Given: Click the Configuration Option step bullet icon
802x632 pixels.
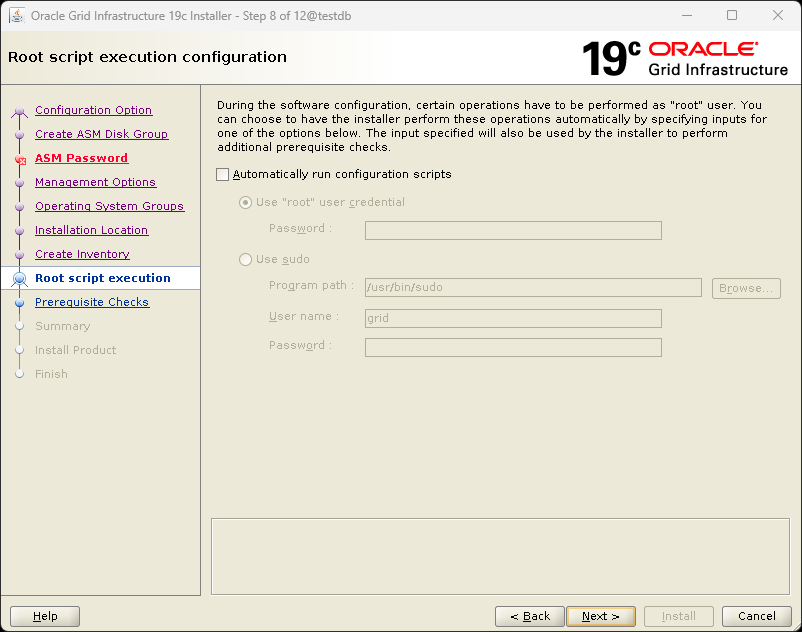Looking at the screenshot, I should pyautogui.click(x=19, y=110).
